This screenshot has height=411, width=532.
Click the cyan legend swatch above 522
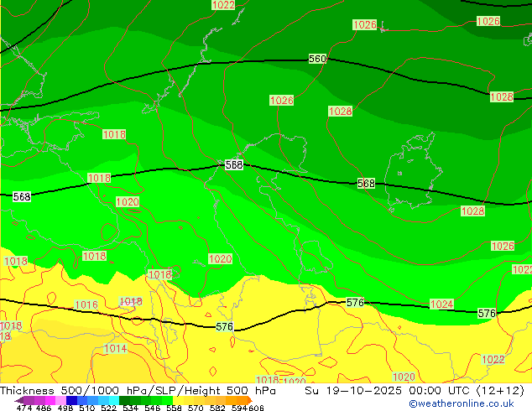pyautogui.click(x=114, y=400)
